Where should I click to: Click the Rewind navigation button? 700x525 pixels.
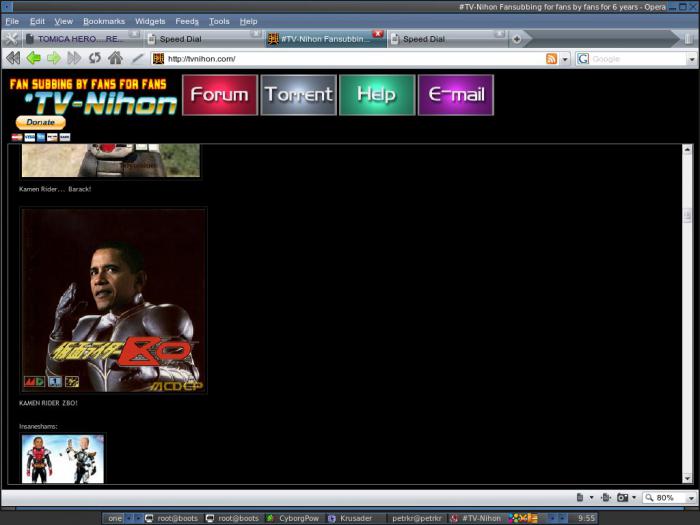pyautogui.click(x=13, y=58)
